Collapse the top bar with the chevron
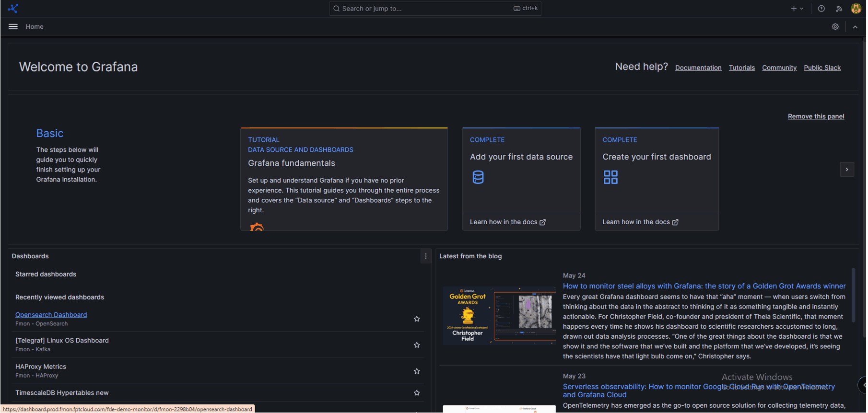This screenshot has width=868, height=413. point(855,27)
